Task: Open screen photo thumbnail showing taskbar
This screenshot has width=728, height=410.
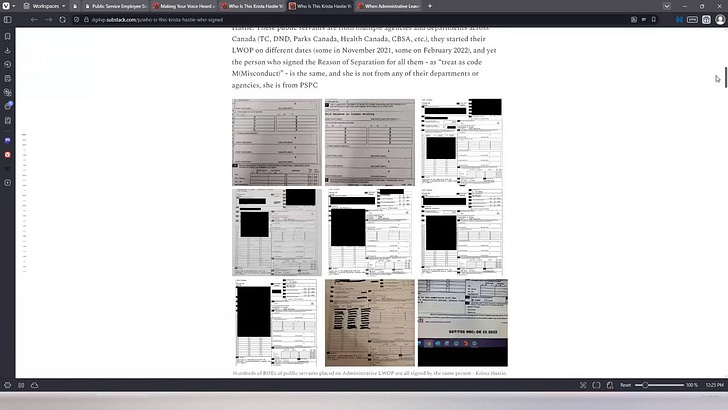Action: [462, 323]
